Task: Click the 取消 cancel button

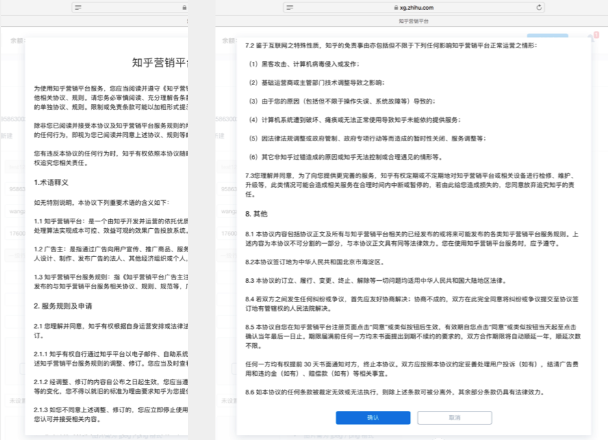Action: pos(454,418)
